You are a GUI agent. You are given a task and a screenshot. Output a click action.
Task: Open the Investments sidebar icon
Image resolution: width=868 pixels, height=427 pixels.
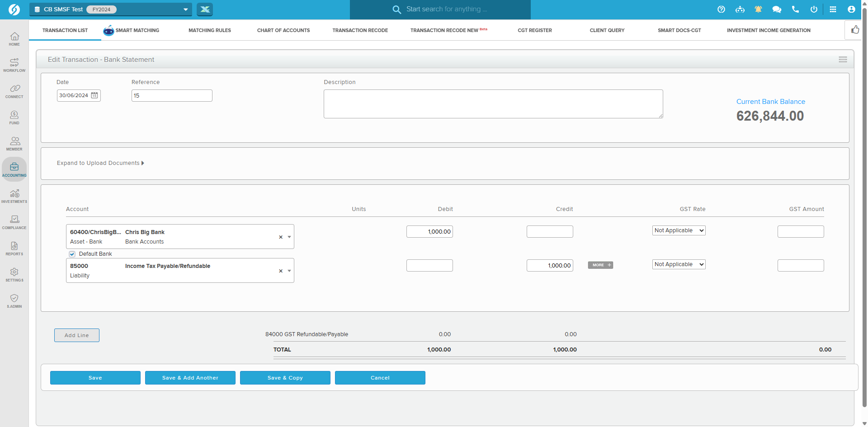14,196
